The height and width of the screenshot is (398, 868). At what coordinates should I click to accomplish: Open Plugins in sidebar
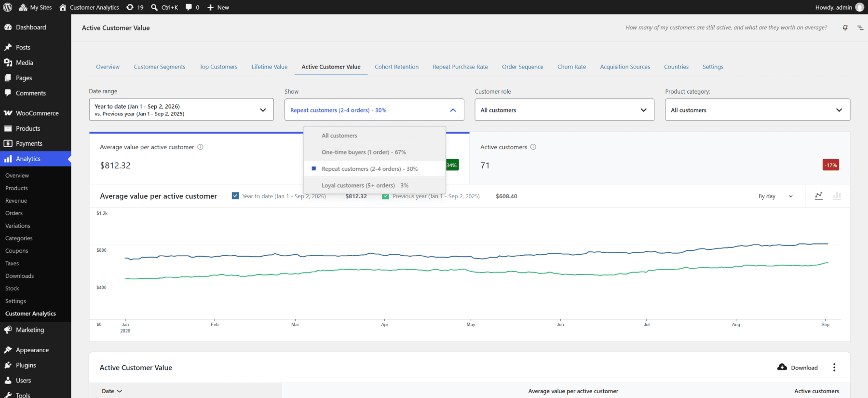click(x=35, y=365)
